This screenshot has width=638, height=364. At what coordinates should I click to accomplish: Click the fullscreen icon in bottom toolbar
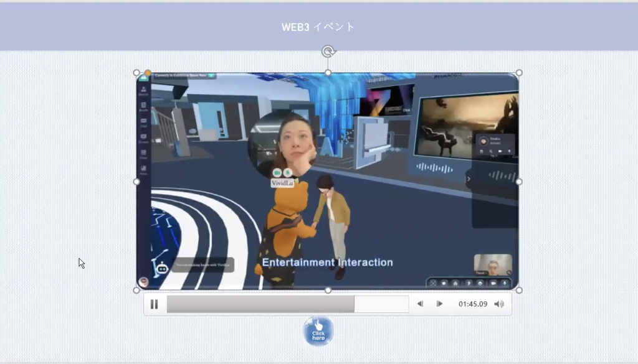(x=433, y=283)
